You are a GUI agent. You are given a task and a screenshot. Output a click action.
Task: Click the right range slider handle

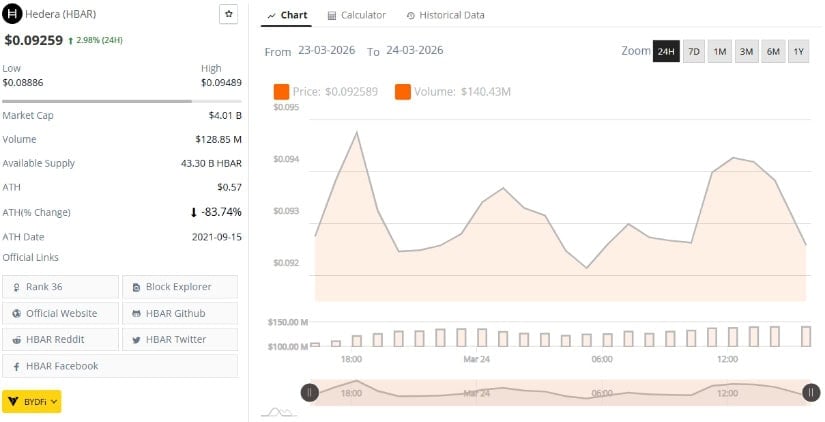click(x=811, y=393)
